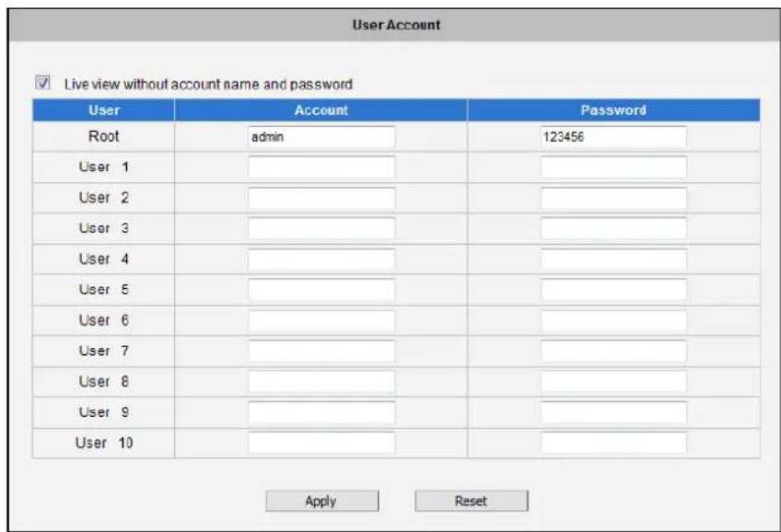
Task: Click the User 10 row label
Action: tap(103, 443)
